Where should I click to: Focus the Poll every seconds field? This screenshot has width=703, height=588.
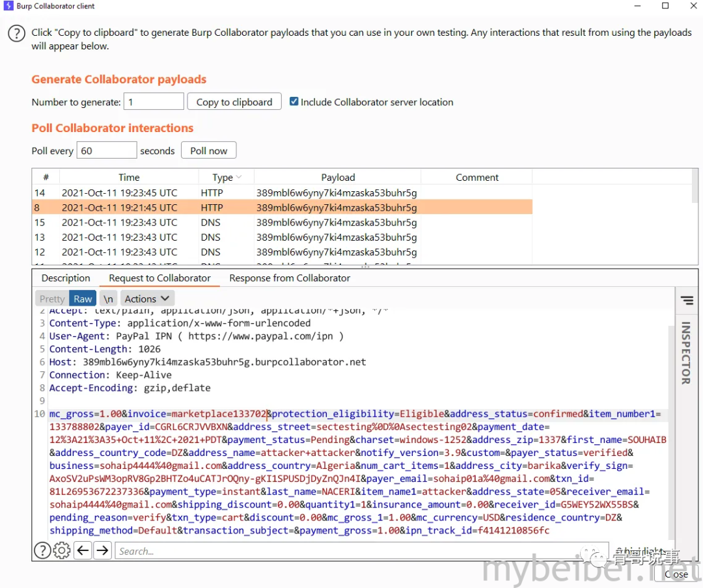(107, 151)
